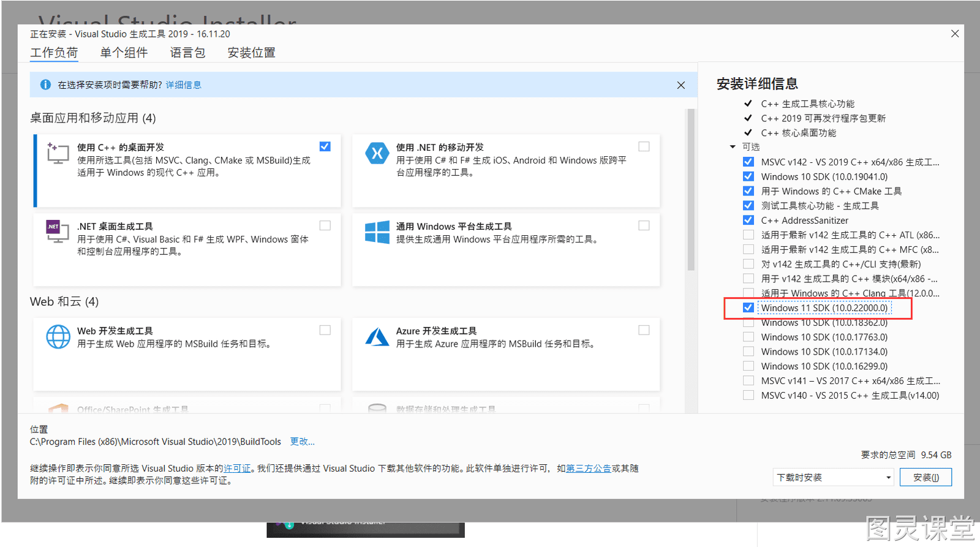Enable C++/CLI support for v142 checkbox
The height and width of the screenshot is (547, 980).
click(x=748, y=264)
